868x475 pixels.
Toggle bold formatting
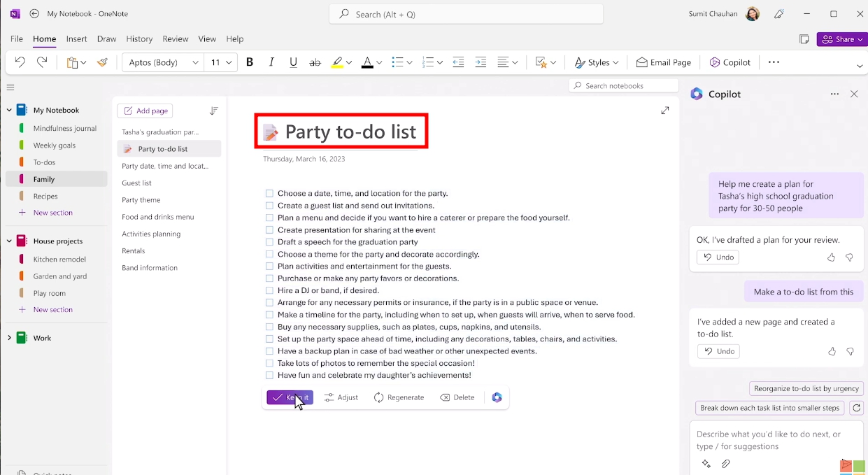(250, 62)
